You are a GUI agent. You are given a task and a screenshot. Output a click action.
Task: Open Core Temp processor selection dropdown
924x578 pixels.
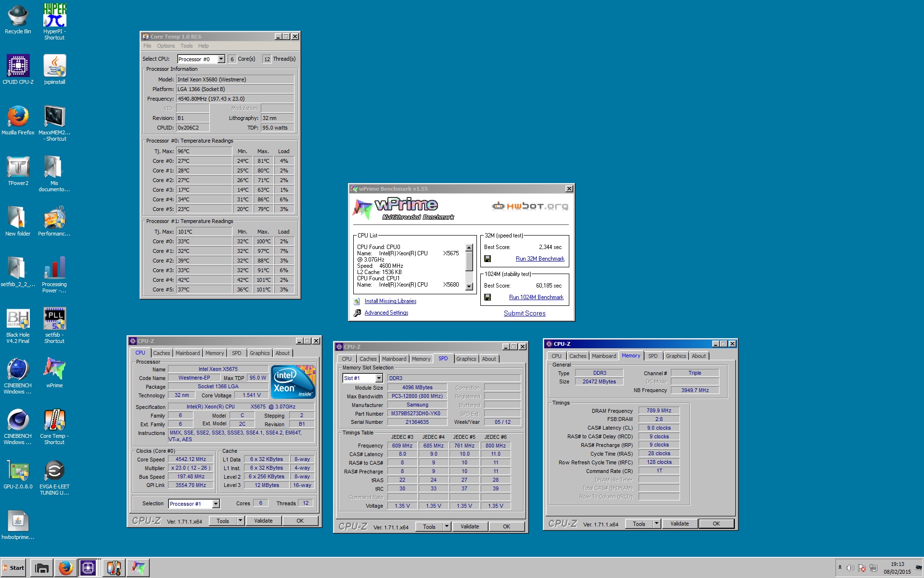click(x=221, y=59)
